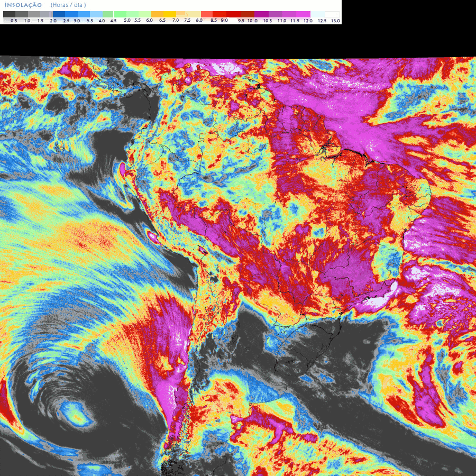
Task: Click the 13.0 legend value
Action: coord(335,21)
